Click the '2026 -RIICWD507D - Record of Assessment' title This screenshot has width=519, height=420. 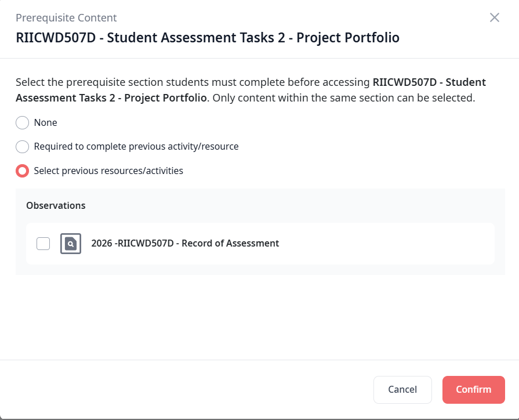(x=185, y=244)
